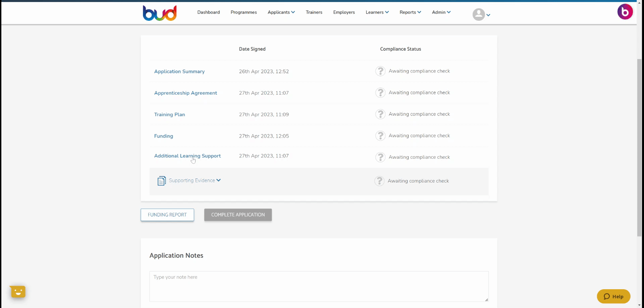
Task: Open the Employers page
Action: [344, 12]
